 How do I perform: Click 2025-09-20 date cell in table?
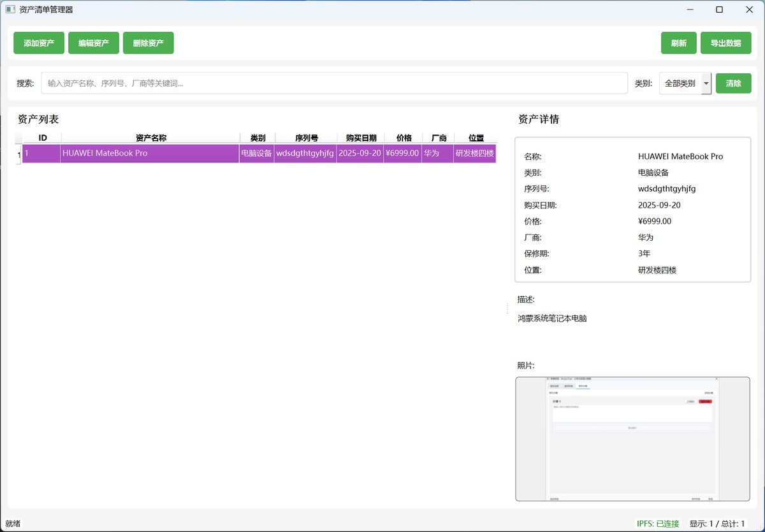360,154
